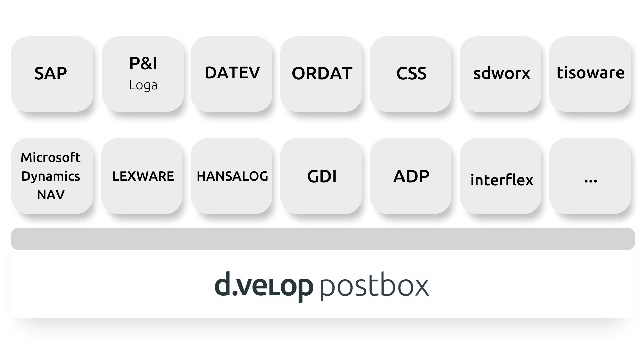This screenshot has width=644, height=362.
Task: Open the CSS integration tile
Action: tap(411, 72)
